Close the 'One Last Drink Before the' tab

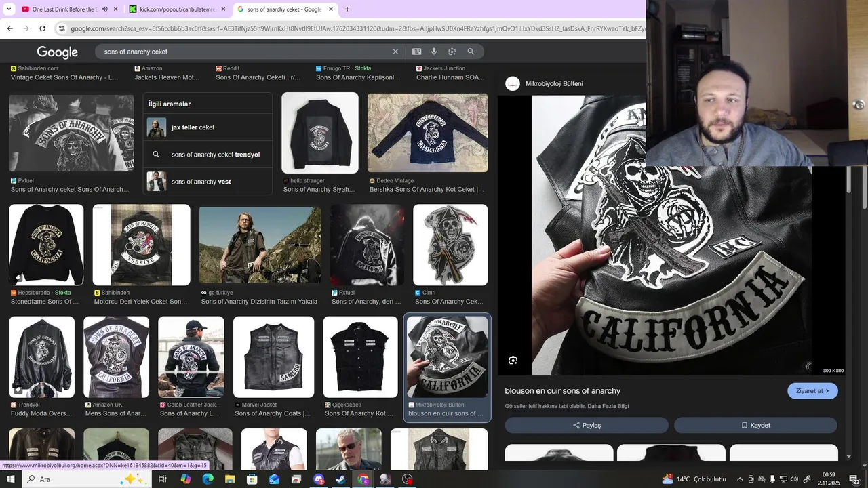coord(116,9)
